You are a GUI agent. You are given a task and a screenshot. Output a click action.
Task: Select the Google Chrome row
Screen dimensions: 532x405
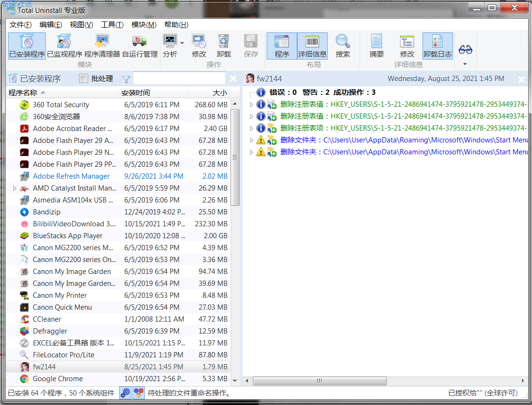[x=118, y=378]
